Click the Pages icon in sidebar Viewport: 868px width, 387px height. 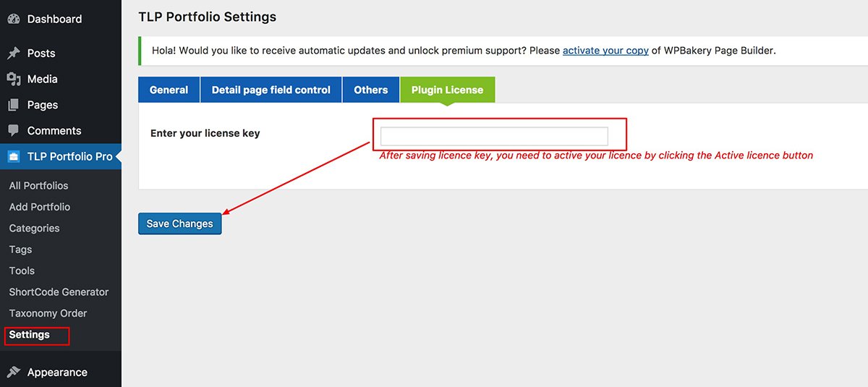point(13,105)
